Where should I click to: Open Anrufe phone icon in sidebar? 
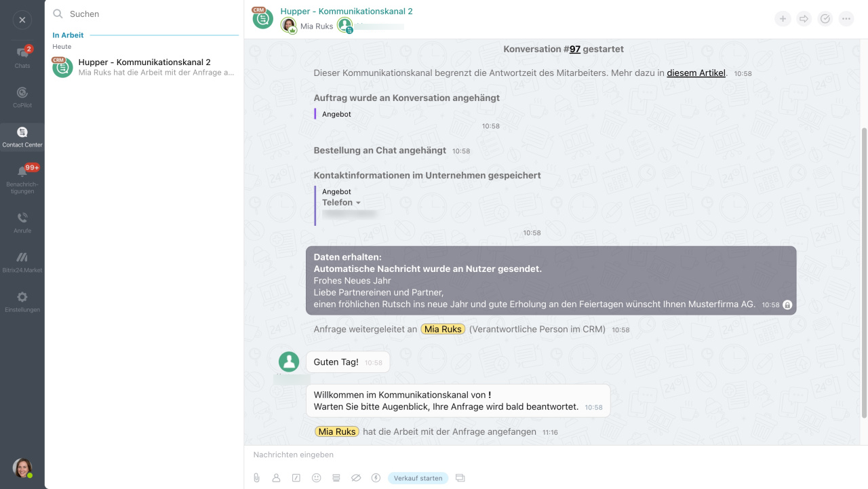[22, 221]
